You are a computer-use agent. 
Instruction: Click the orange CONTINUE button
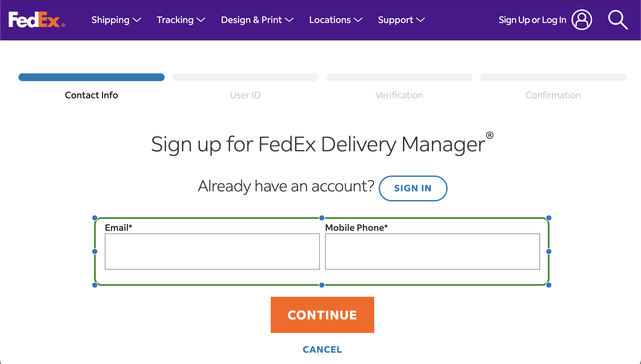pyautogui.click(x=322, y=315)
